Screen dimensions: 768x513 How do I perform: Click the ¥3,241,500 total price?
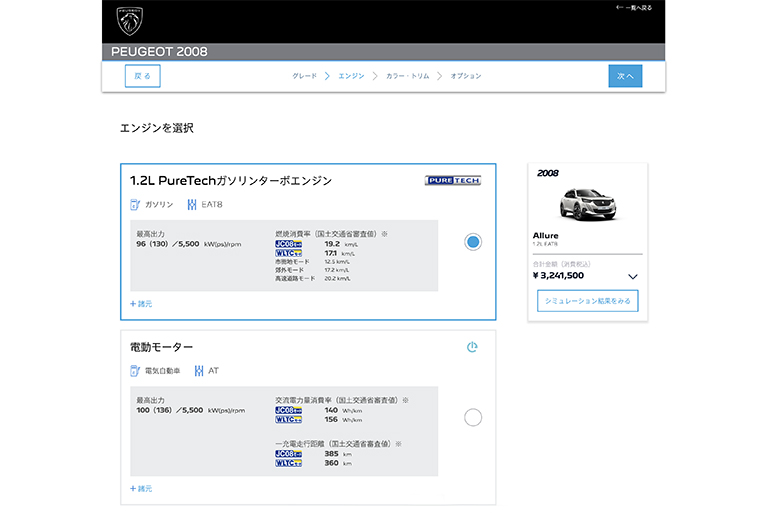(558, 275)
